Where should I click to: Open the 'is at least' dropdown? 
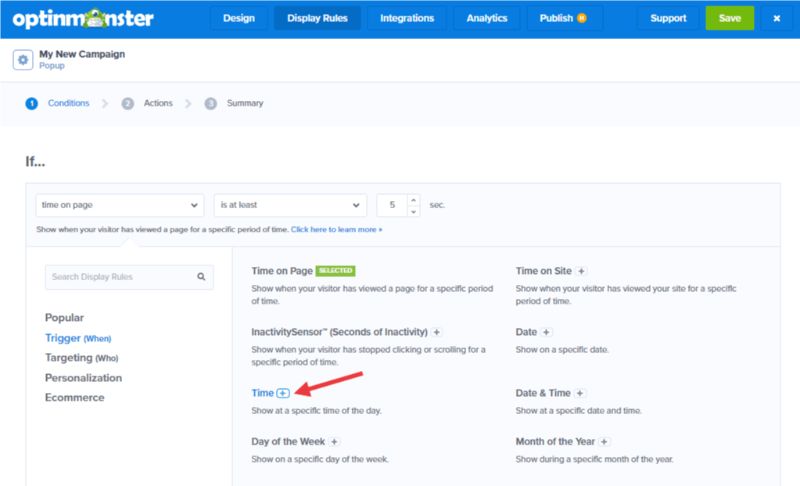[290, 205]
